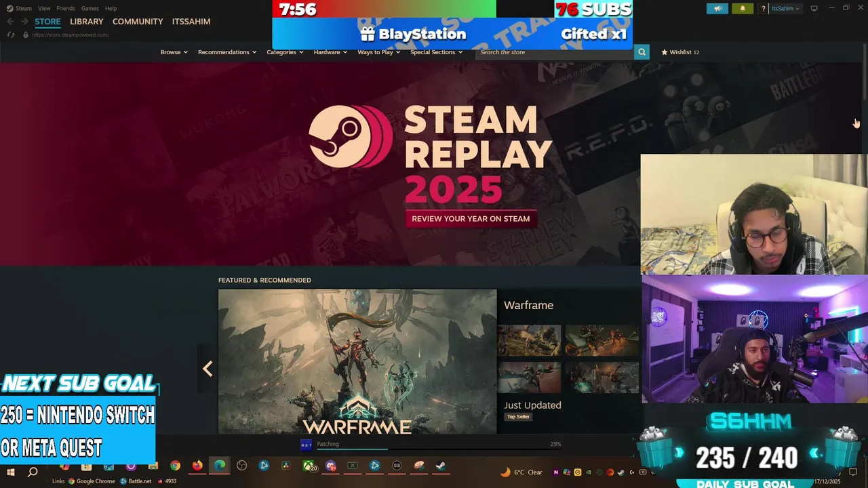The image size is (868, 488).
Task: Open Battle.net link in Links toolbar
Action: point(136,481)
